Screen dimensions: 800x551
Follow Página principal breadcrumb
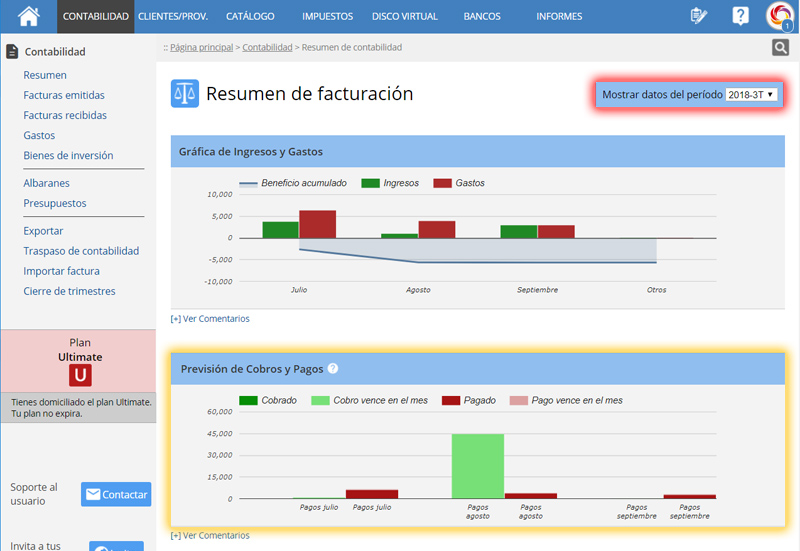[x=202, y=47]
